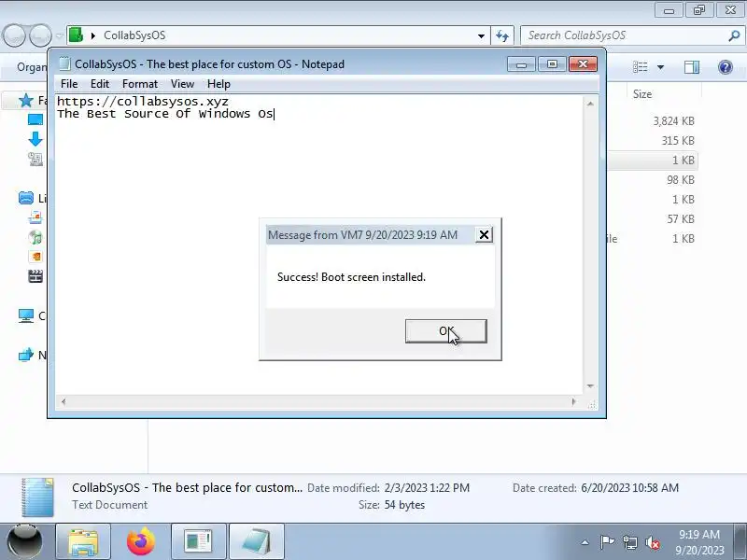The width and height of the screenshot is (747, 560).
Task: Launch Firefox from taskbar
Action: tap(141, 542)
